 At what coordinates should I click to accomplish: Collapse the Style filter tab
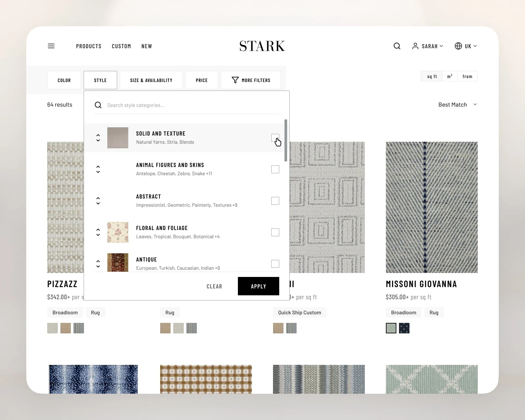pos(100,80)
